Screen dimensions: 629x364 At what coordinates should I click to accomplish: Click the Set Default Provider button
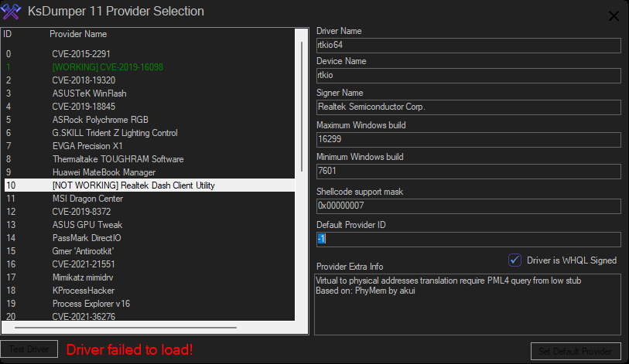point(576,352)
